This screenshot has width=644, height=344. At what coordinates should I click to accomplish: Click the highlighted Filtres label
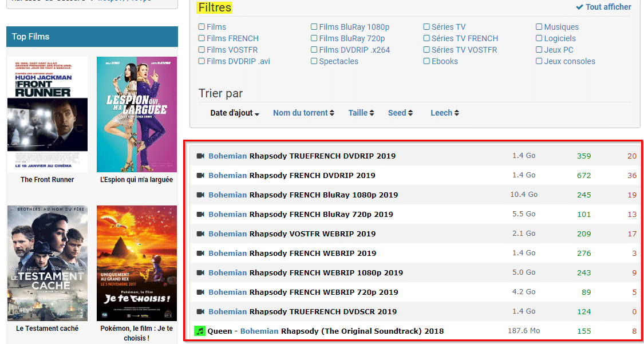point(214,7)
